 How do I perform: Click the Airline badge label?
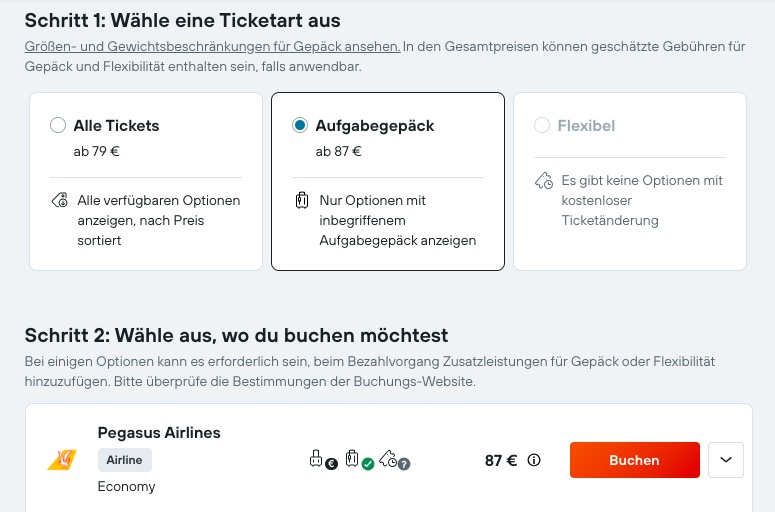point(125,460)
